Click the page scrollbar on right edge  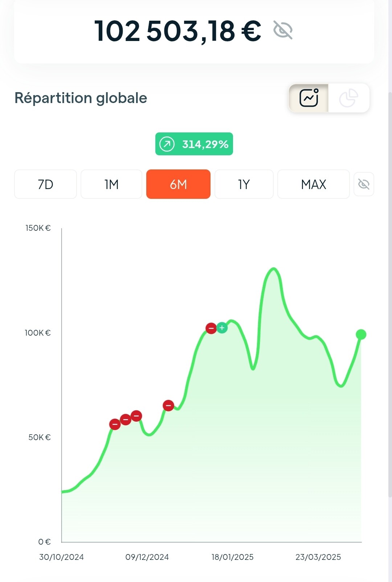(390, 294)
